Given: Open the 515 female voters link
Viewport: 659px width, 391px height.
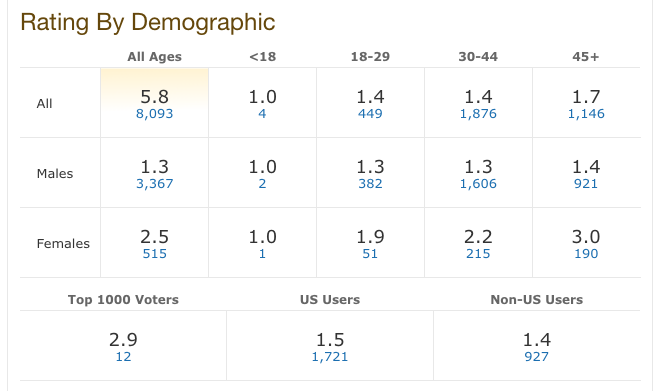Looking at the screenshot, I should pos(155,254).
